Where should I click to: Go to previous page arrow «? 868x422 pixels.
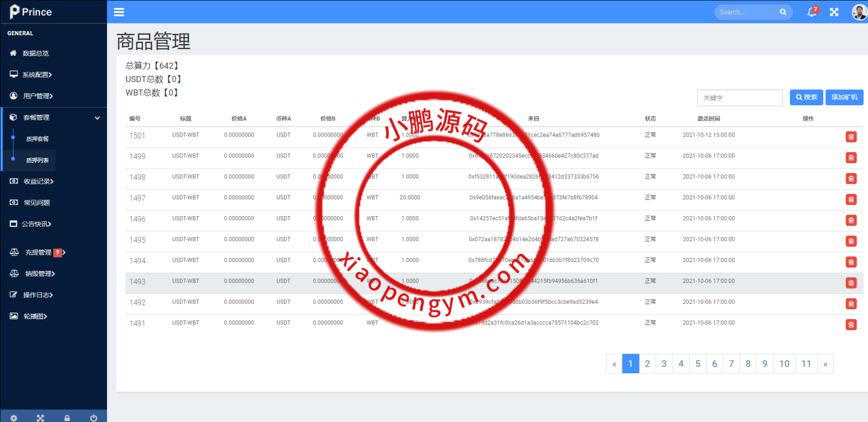tap(614, 364)
